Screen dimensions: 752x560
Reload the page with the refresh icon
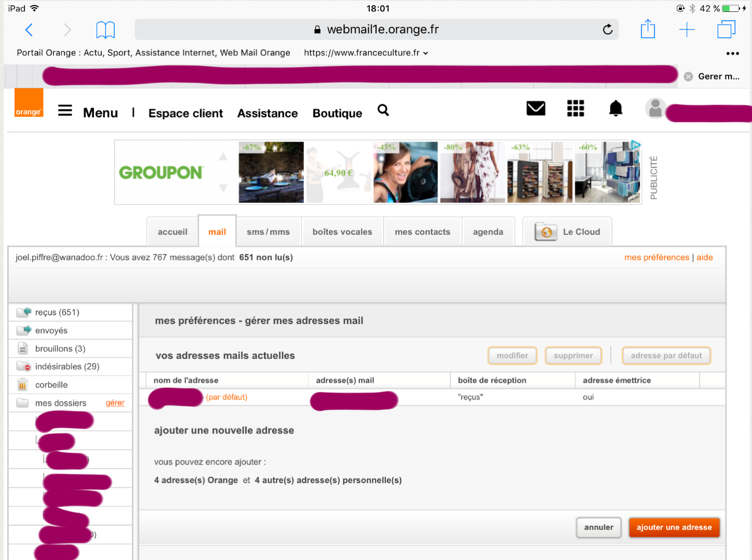[x=608, y=30]
